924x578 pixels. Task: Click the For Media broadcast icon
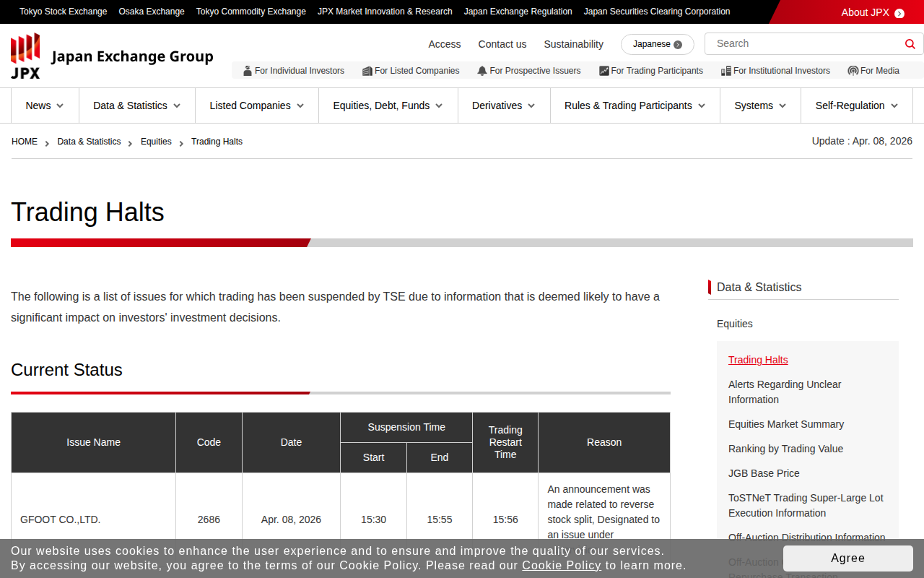coord(853,71)
